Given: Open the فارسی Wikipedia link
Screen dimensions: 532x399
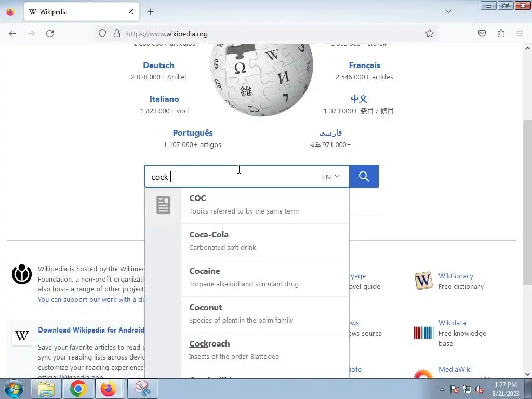Looking at the screenshot, I should coord(330,132).
